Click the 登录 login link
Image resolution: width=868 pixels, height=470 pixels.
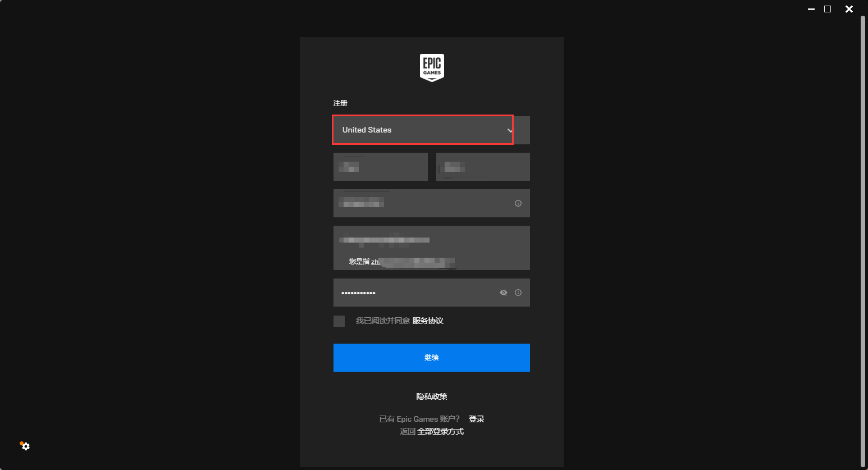pyautogui.click(x=476, y=419)
